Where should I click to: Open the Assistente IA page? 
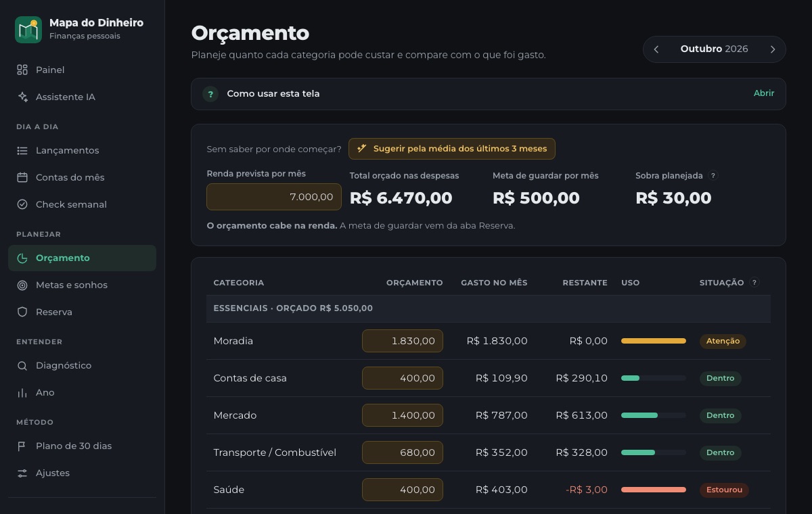82,97
